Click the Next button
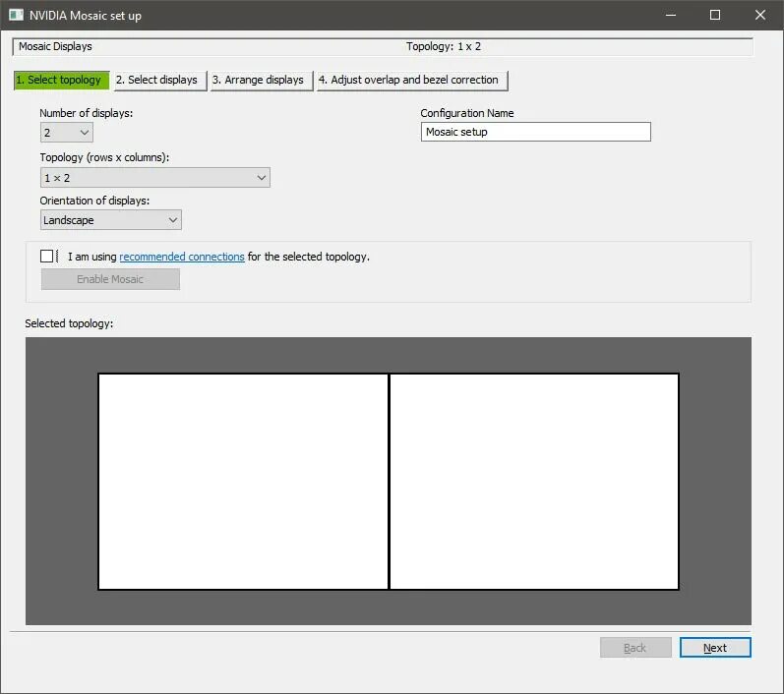This screenshot has height=694, width=784. pos(715,648)
